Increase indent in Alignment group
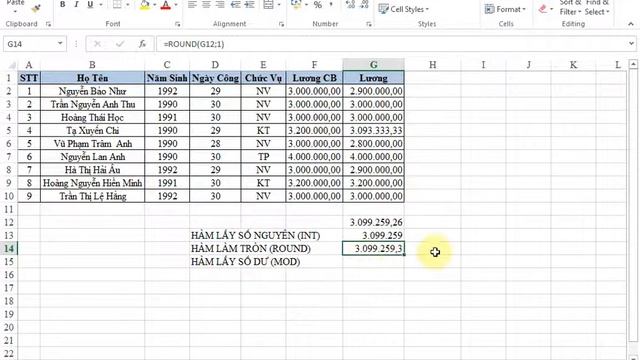Viewport: 640px width, 360px height. pos(249,5)
